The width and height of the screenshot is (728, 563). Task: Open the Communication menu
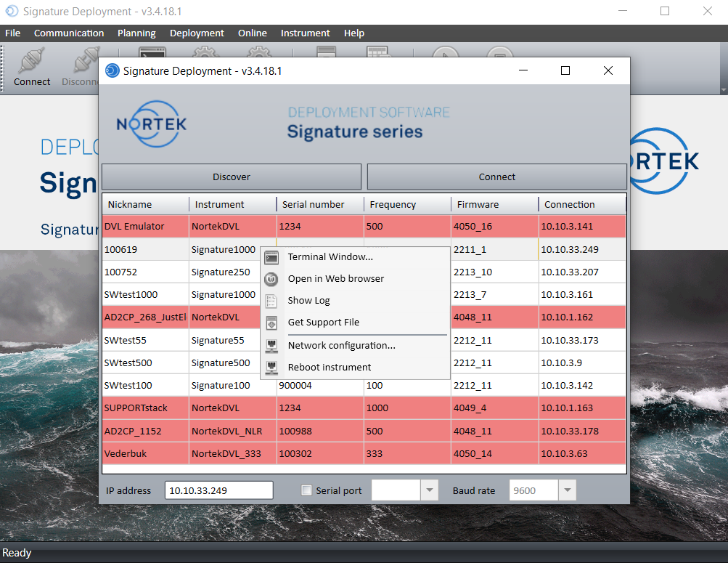coord(69,33)
